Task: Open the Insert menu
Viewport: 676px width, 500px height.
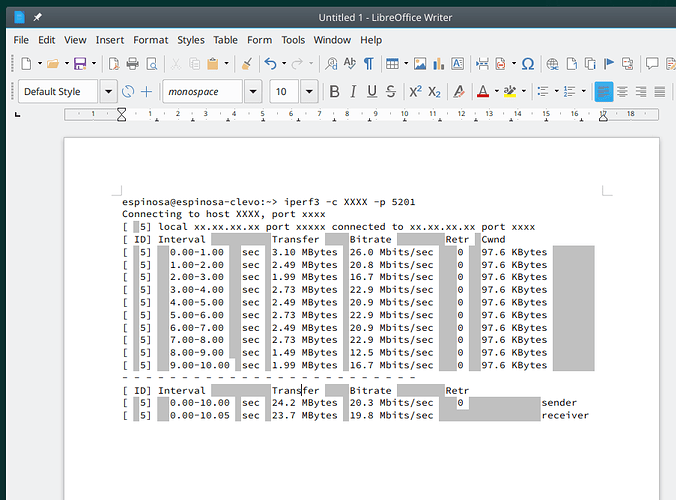Action: pos(110,40)
